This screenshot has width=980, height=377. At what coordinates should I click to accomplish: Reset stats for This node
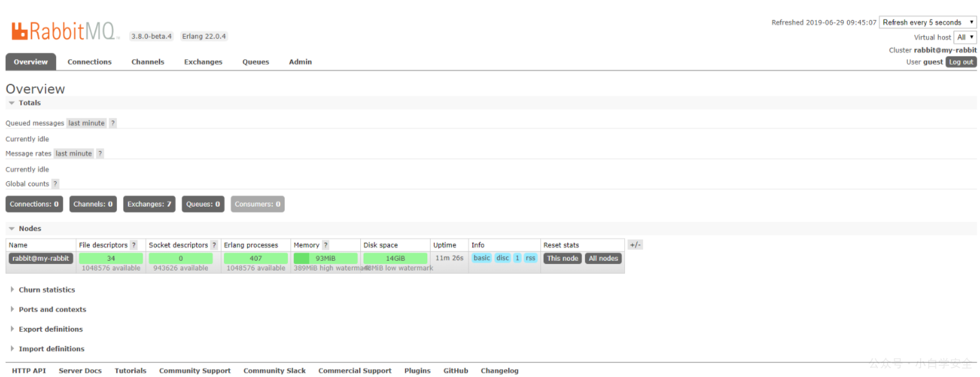562,258
